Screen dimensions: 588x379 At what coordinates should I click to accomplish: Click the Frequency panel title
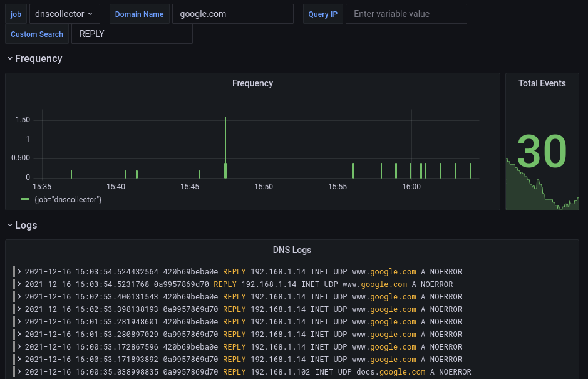coord(252,83)
